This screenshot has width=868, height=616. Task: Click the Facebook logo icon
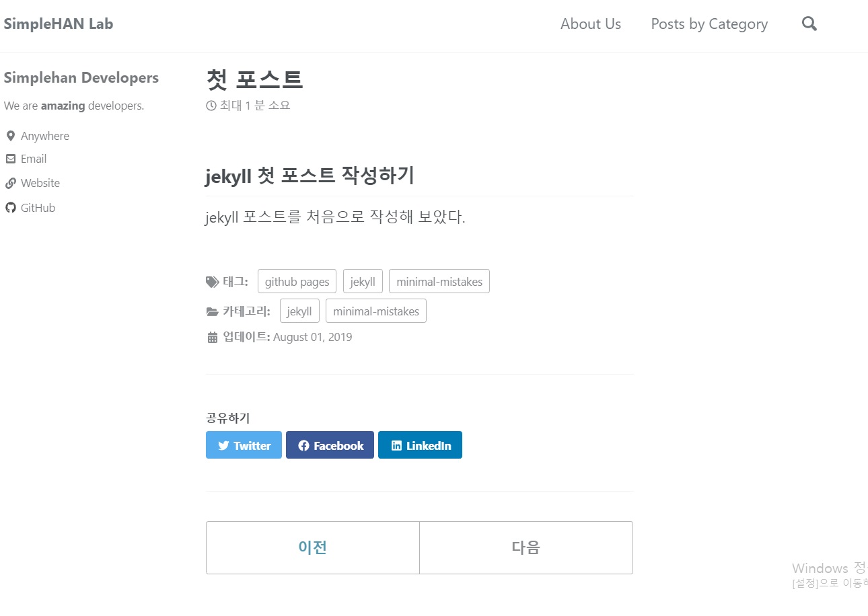(x=303, y=445)
